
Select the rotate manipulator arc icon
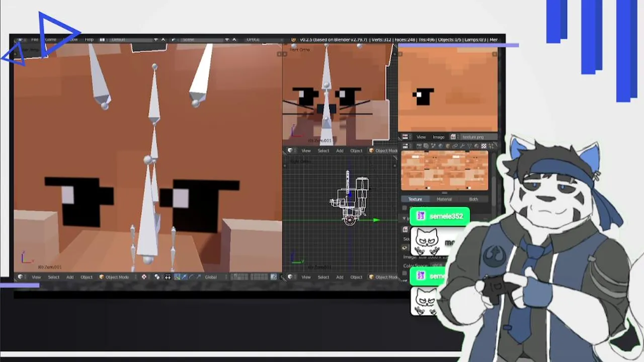tap(191, 277)
